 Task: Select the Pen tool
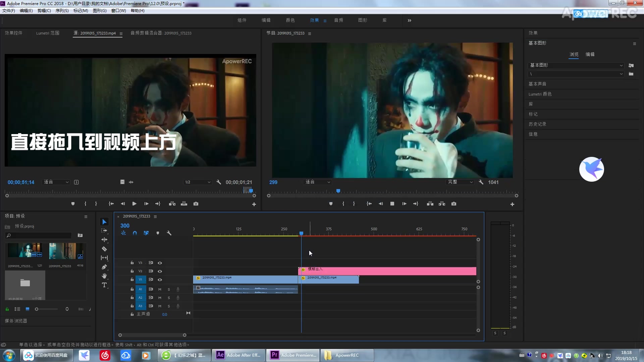104,267
